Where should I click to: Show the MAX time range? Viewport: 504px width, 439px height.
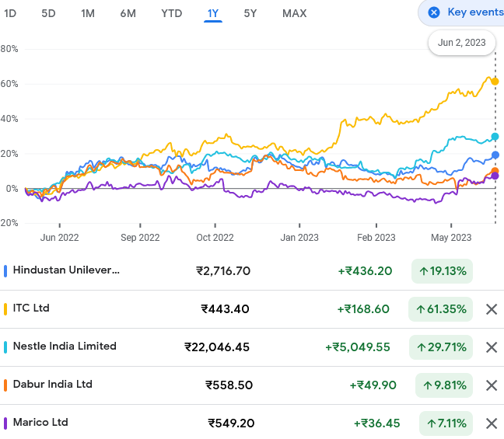295,13
